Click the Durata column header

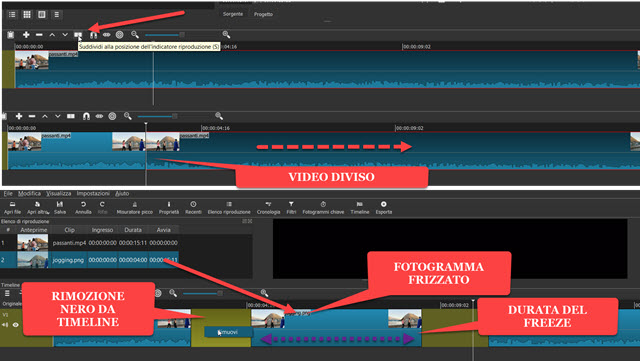click(133, 230)
